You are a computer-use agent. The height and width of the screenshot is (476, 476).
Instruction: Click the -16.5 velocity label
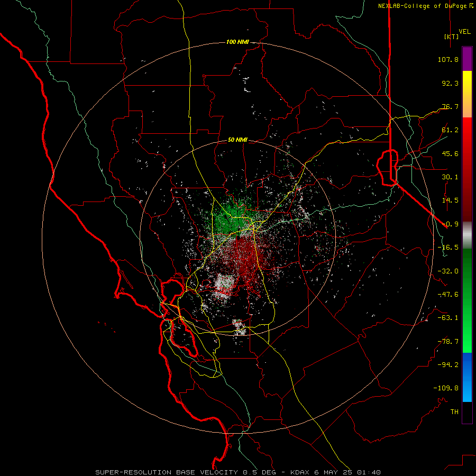pyautogui.click(x=448, y=248)
